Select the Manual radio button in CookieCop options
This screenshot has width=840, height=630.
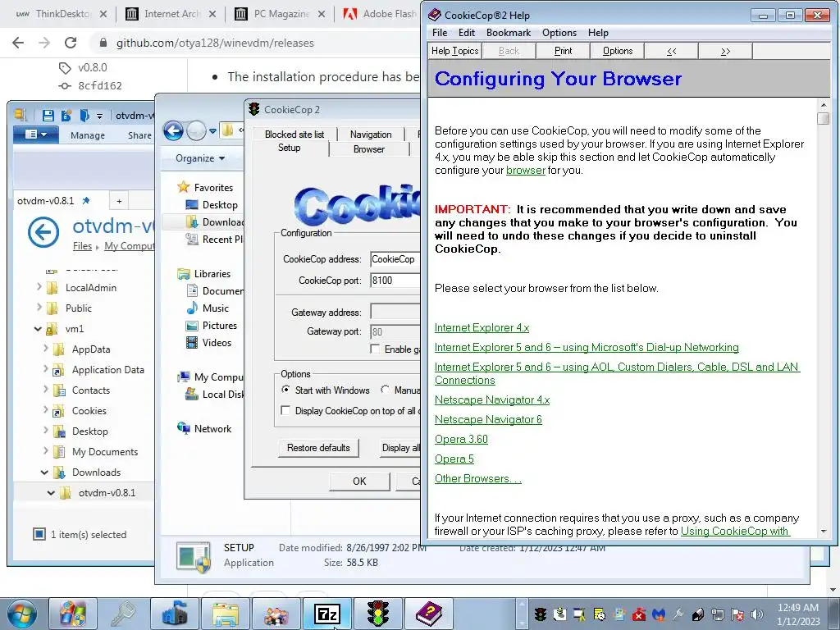coord(386,390)
